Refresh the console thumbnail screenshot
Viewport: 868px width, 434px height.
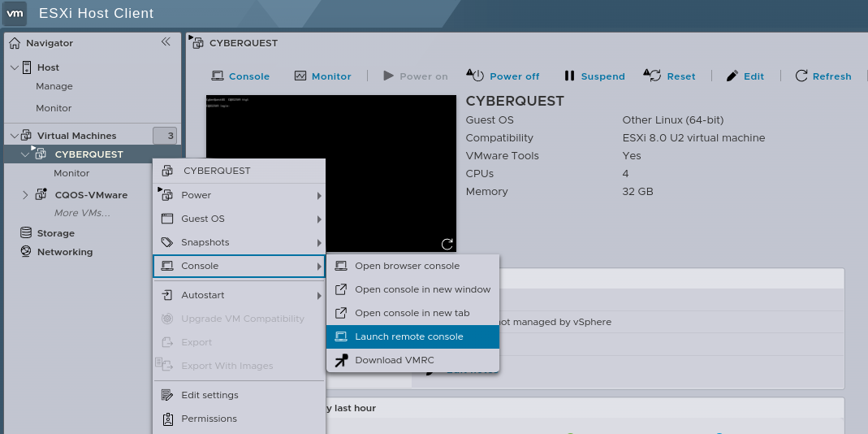[x=447, y=244]
